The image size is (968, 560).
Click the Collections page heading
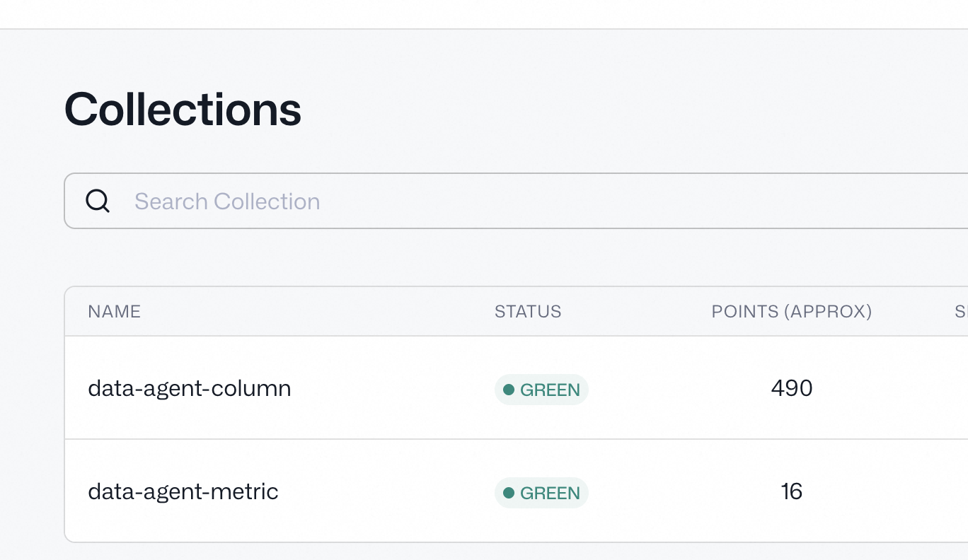pyautogui.click(x=183, y=110)
